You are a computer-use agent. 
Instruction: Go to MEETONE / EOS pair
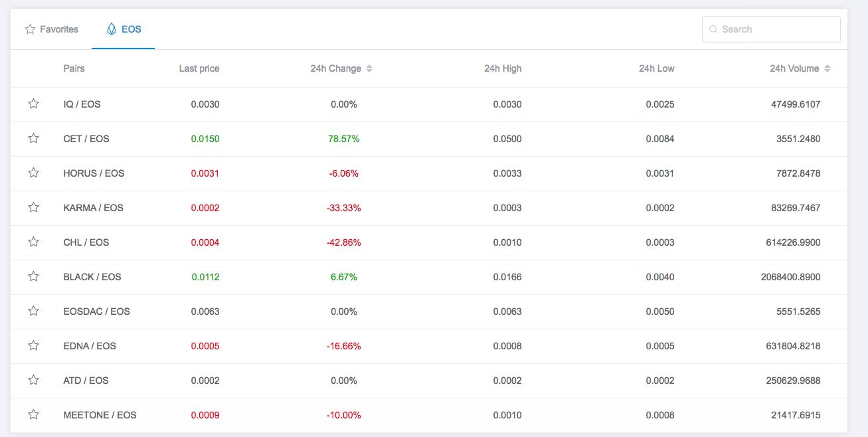[x=100, y=415]
